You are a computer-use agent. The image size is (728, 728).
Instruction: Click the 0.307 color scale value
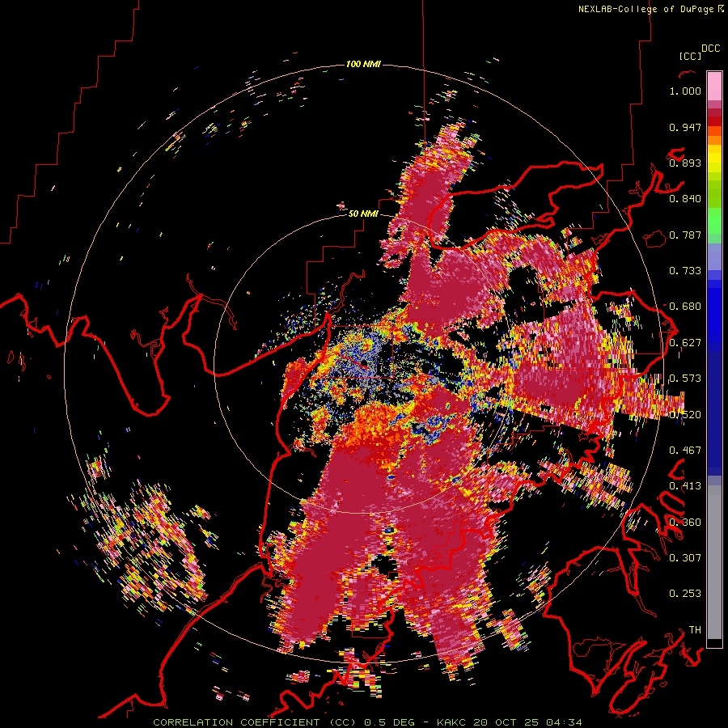[685, 558]
